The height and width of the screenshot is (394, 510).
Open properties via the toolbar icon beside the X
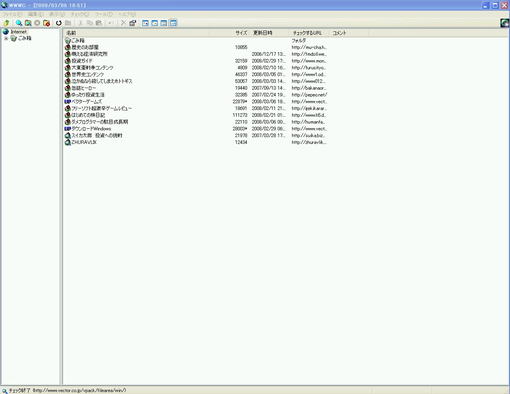pyautogui.click(x=133, y=23)
